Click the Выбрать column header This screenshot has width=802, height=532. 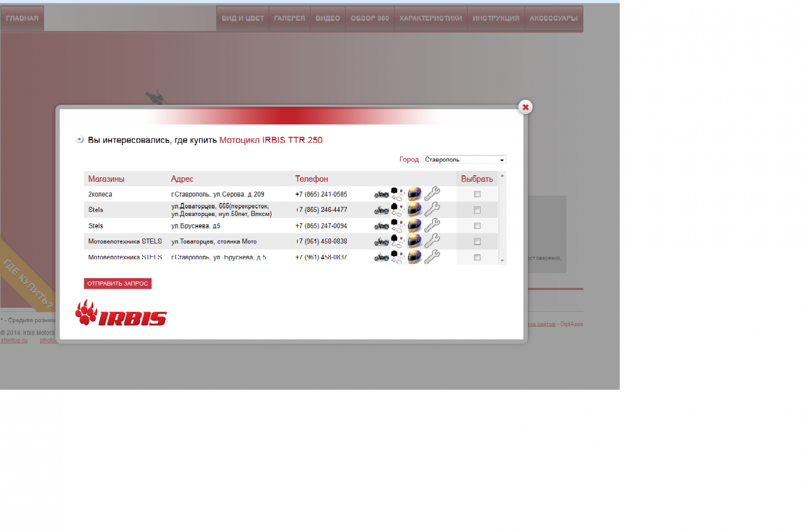[477, 179]
